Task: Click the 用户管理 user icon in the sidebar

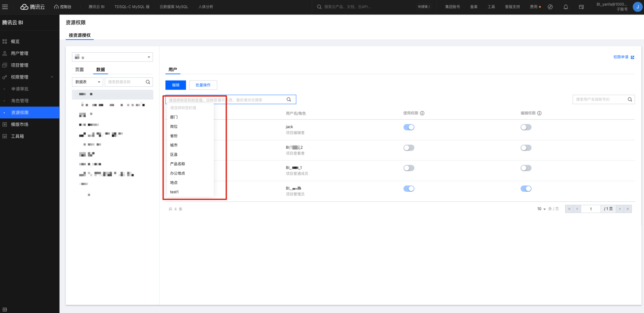Action: point(5,53)
